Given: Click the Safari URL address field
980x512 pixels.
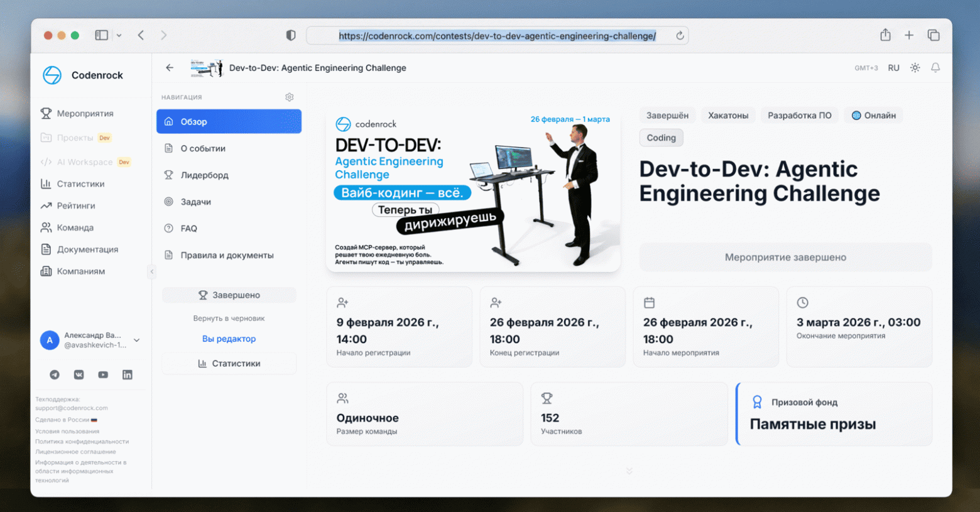Looking at the screenshot, I should pyautogui.click(x=497, y=36).
